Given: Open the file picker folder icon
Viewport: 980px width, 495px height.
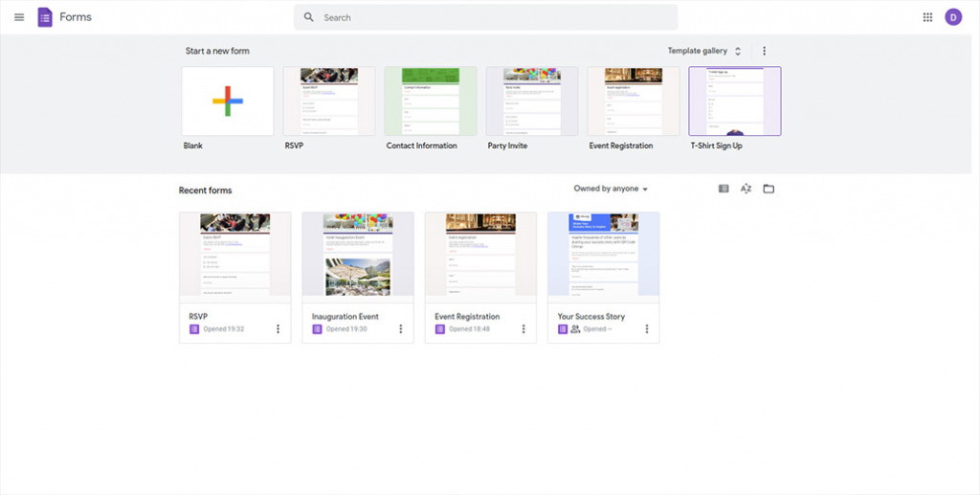Looking at the screenshot, I should coord(768,189).
